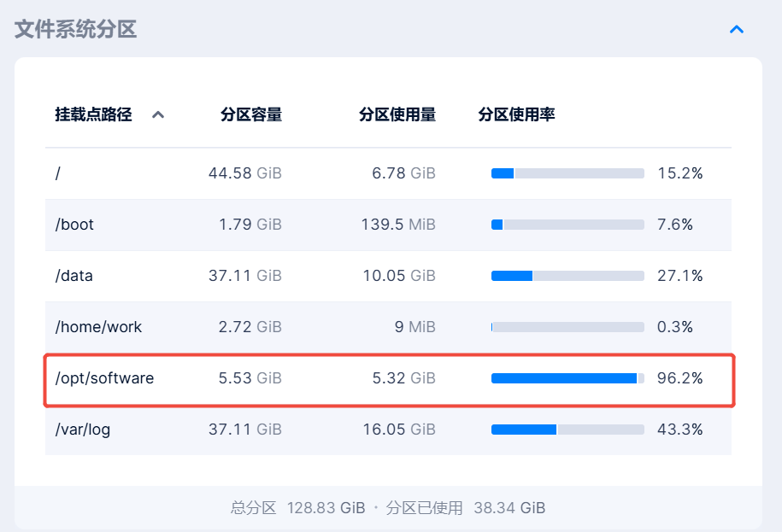The image size is (782, 532).
Task: Click the 总分区 128.83 GiB summary text
Action: coord(297,508)
